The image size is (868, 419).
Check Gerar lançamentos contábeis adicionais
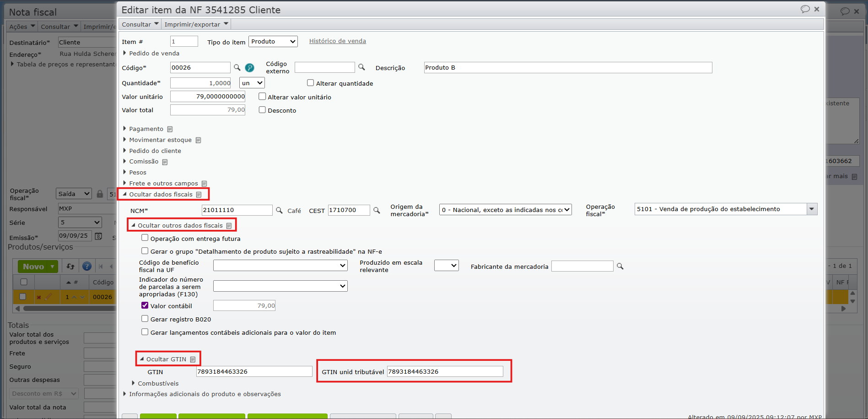145,332
